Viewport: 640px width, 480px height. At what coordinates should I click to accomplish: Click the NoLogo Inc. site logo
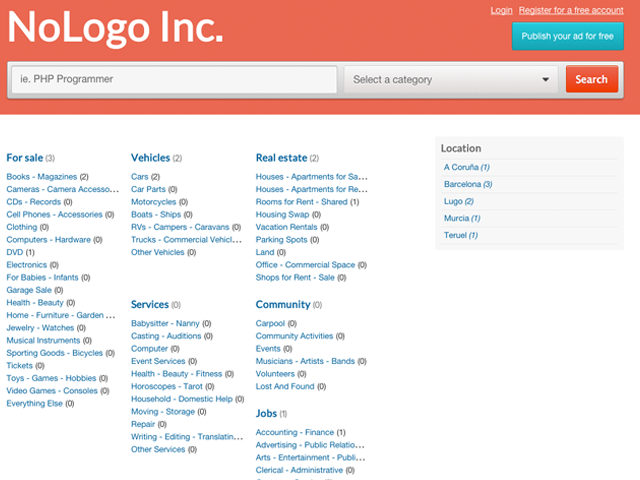click(115, 29)
